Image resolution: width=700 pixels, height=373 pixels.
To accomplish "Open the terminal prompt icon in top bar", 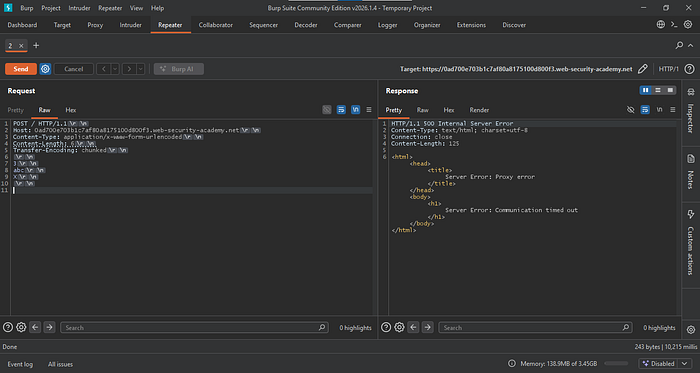I will [674, 25].
